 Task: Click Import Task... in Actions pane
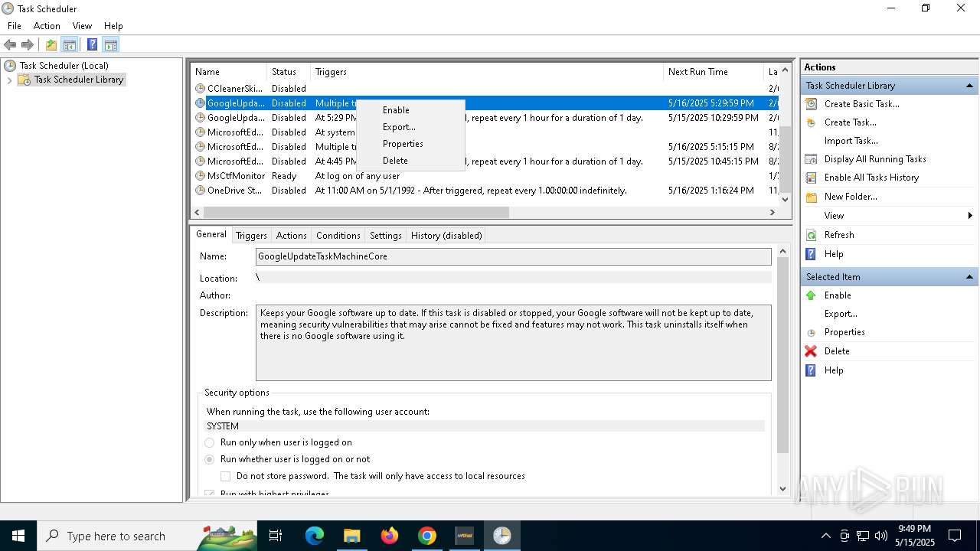[851, 141]
